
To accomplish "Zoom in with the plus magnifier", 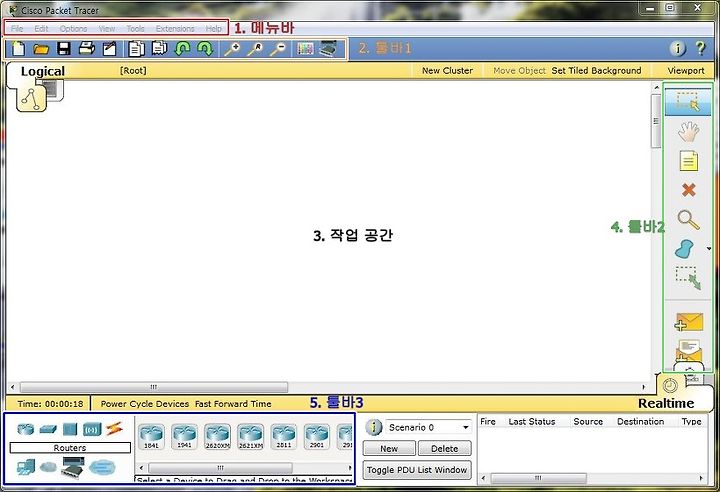I will click(x=232, y=49).
